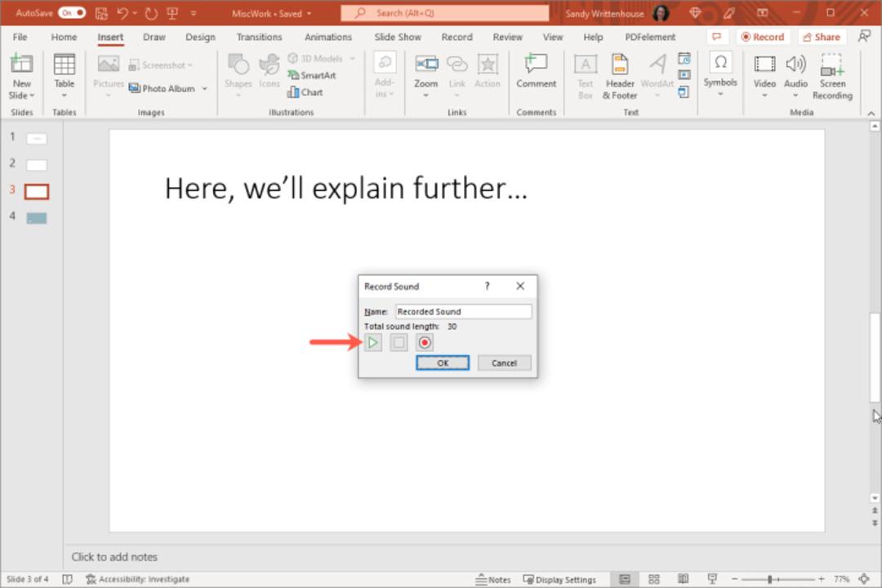Start a Screen Recording
The height and width of the screenshot is (588, 882).
[832, 77]
